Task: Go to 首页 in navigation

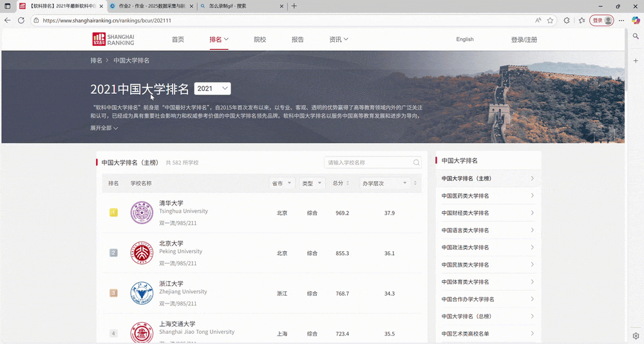Action: click(178, 39)
